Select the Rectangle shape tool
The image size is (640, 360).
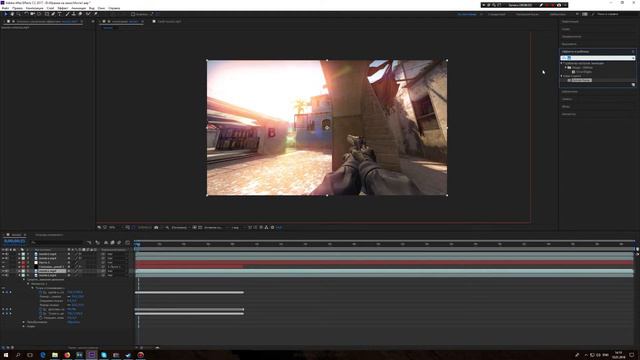pyautogui.click(x=47, y=14)
